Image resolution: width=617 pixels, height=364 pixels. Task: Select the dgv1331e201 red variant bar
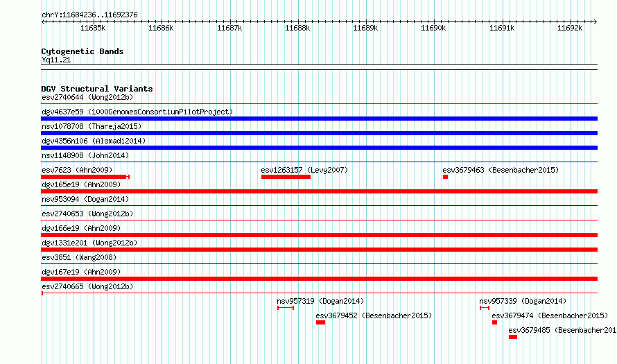319,250
